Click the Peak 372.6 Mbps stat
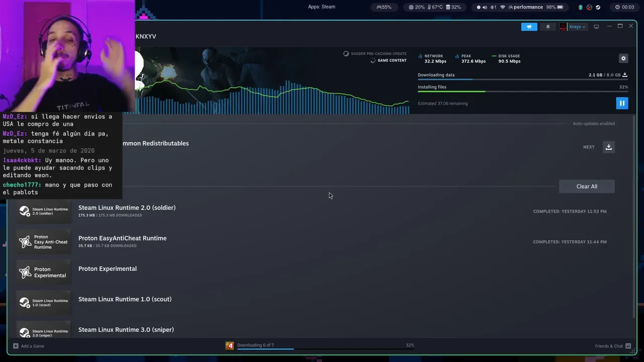Screen dimensions: 644x362 [x=470, y=59]
